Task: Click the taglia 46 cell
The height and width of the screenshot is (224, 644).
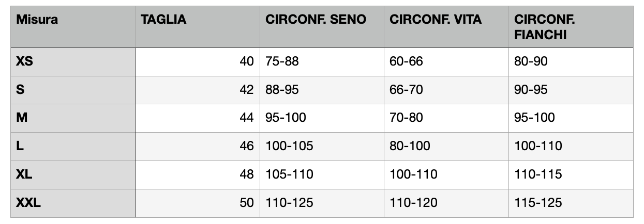Action: [x=198, y=147]
